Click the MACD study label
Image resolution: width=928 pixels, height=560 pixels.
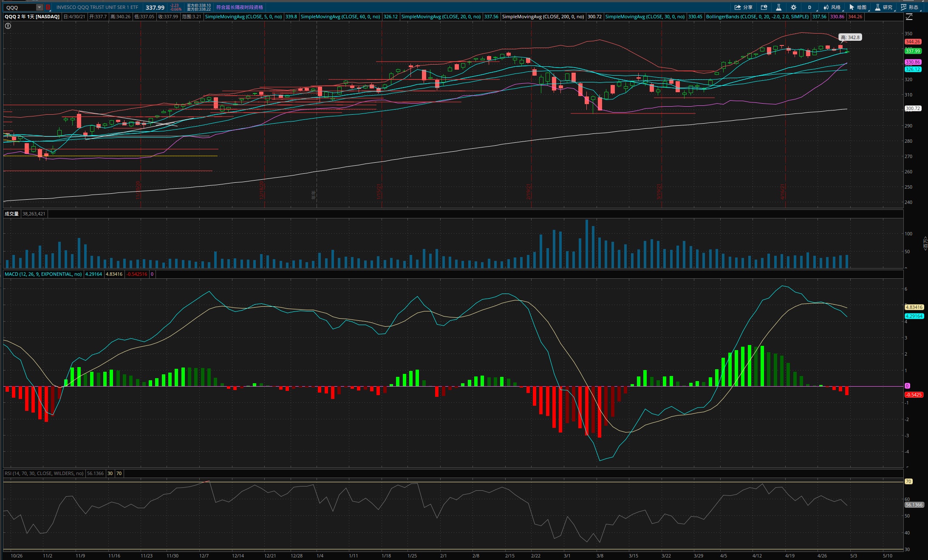point(43,274)
